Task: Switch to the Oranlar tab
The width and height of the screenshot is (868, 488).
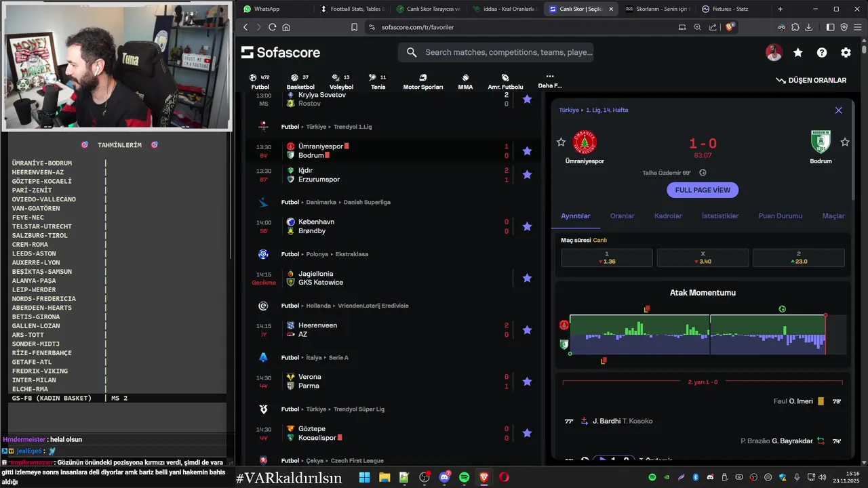Action: pos(623,216)
